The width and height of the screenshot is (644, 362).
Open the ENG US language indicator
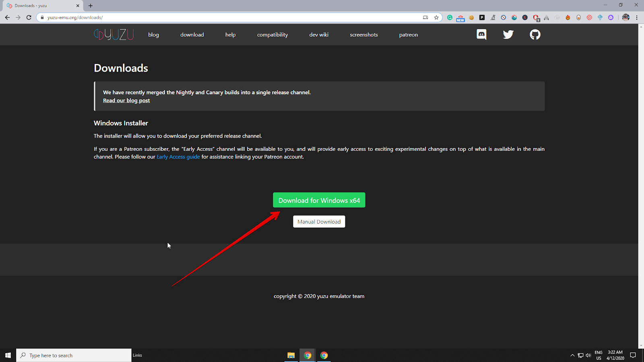599,355
